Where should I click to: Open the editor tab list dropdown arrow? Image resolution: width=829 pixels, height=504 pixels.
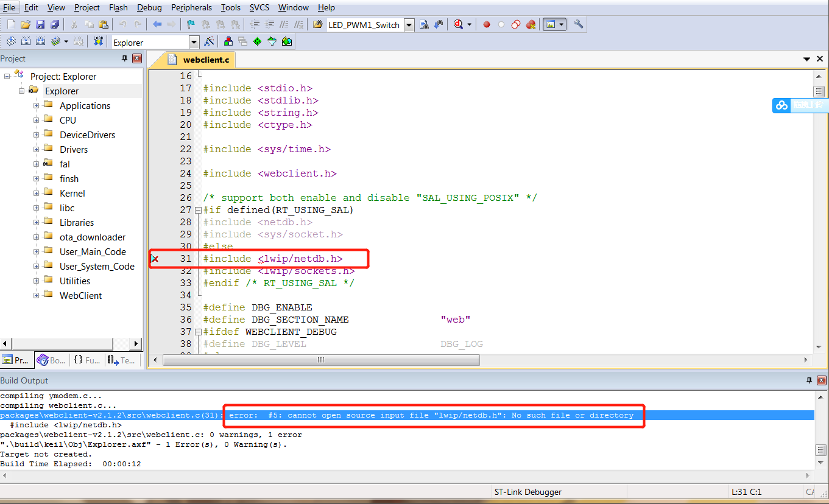[x=807, y=59]
